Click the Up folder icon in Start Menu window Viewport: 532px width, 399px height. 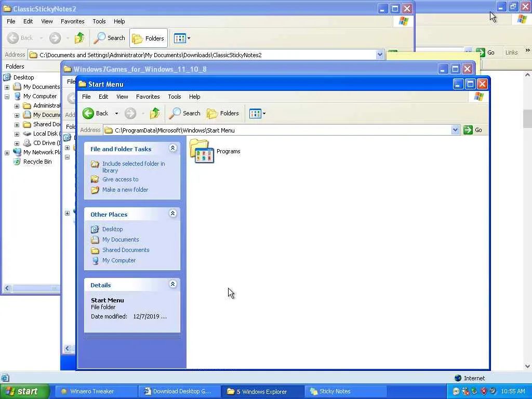155,113
